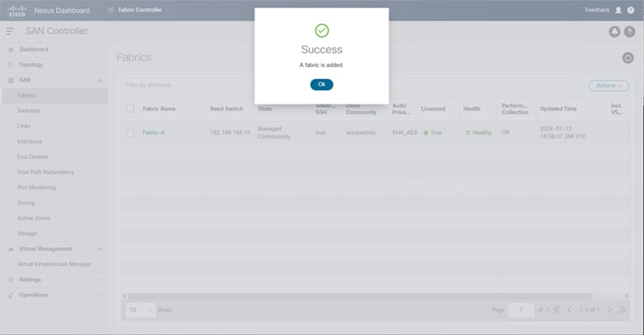
Task: Go to previous page arrow
Action: click(570, 310)
